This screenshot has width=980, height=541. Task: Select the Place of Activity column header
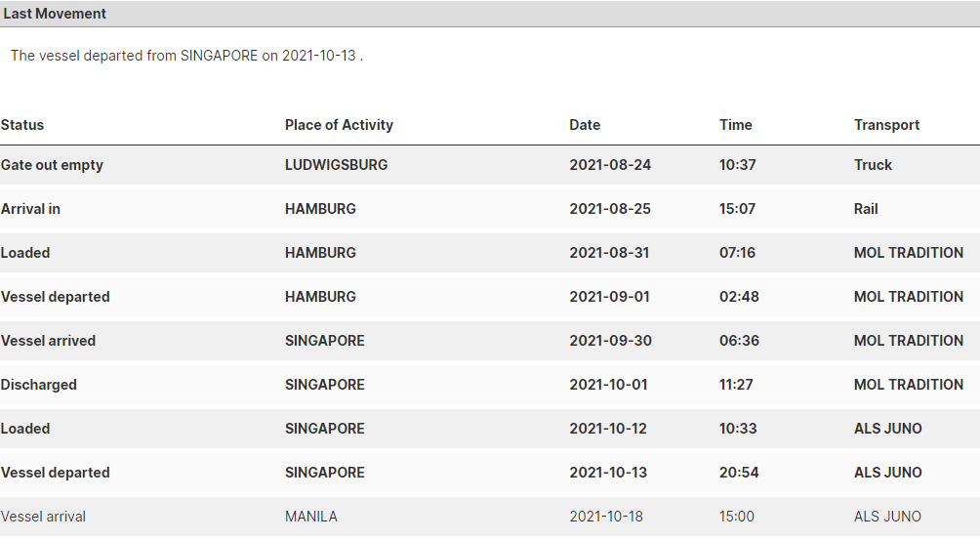click(339, 125)
